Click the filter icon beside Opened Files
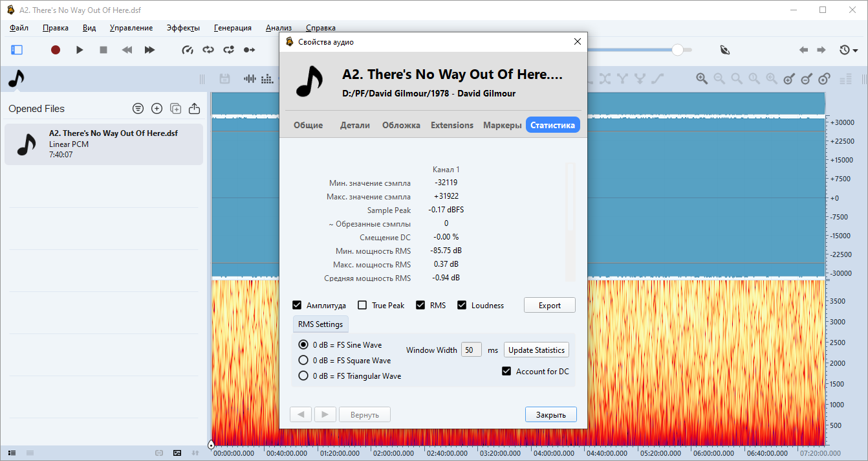 138,109
